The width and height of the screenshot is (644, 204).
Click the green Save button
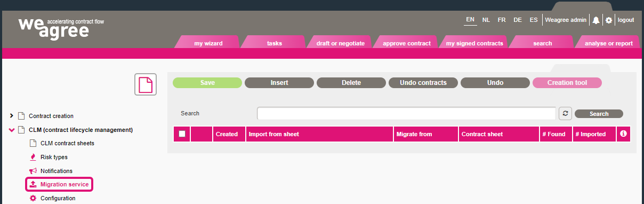[x=207, y=83]
